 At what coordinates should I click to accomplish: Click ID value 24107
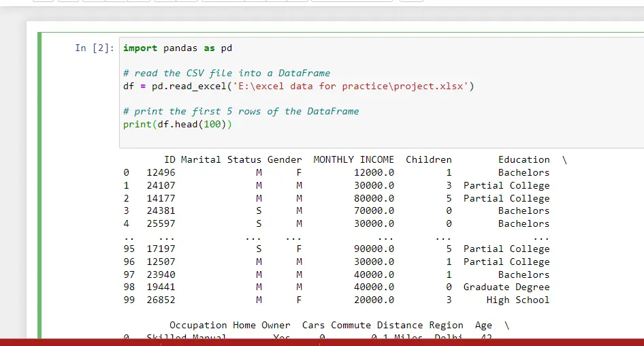tap(161, 186)
